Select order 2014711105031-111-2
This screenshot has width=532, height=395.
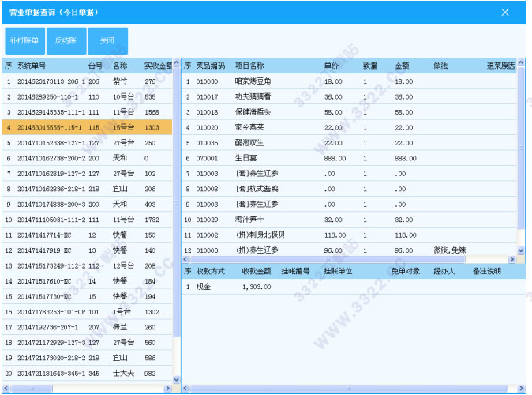click(x=88, y=220)
